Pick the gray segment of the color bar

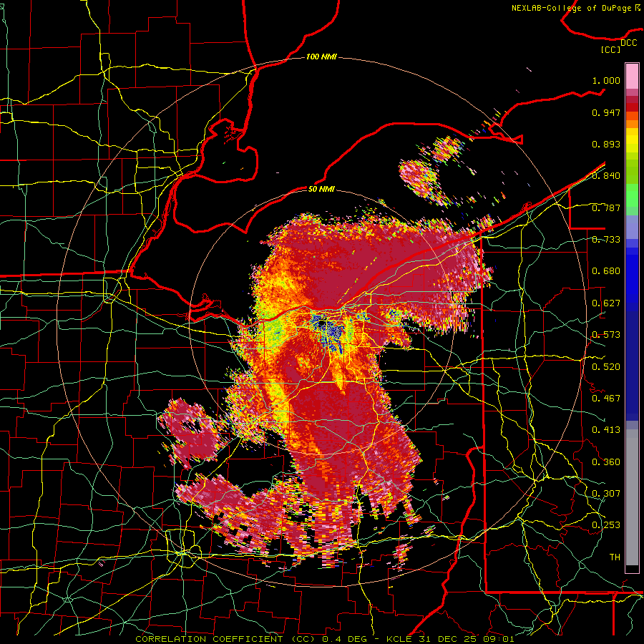632,497
